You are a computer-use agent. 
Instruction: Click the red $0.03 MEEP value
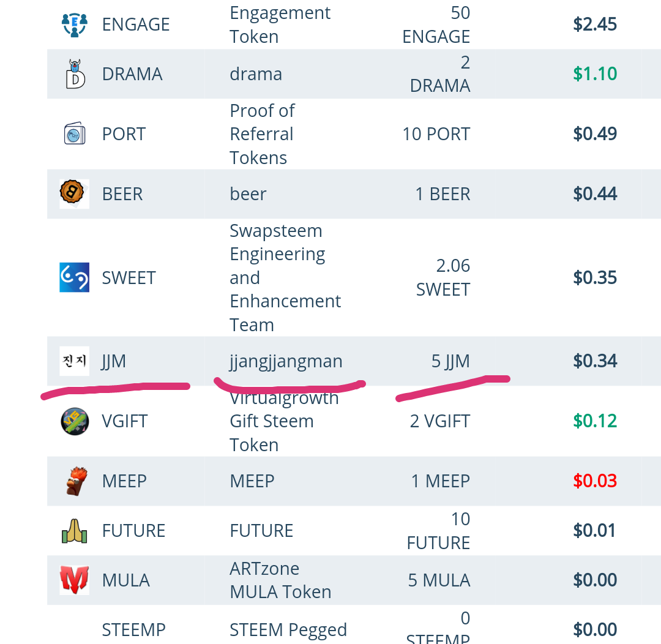(595, 481)
